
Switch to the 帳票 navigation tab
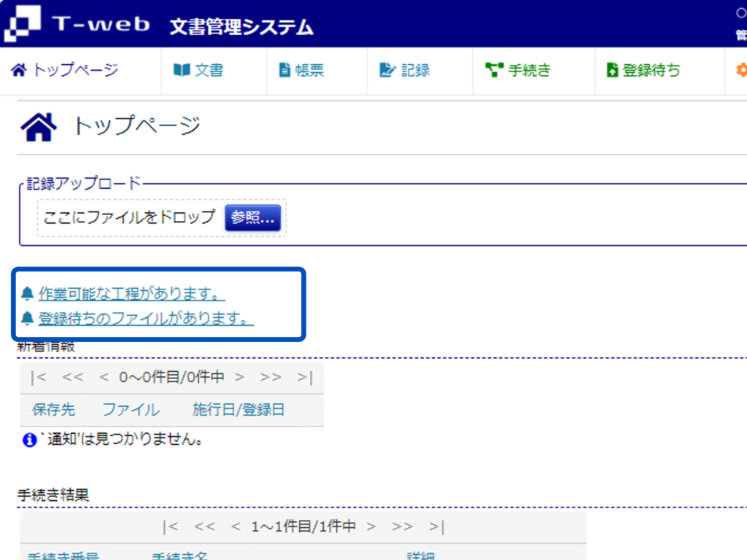tap(302, 71)
